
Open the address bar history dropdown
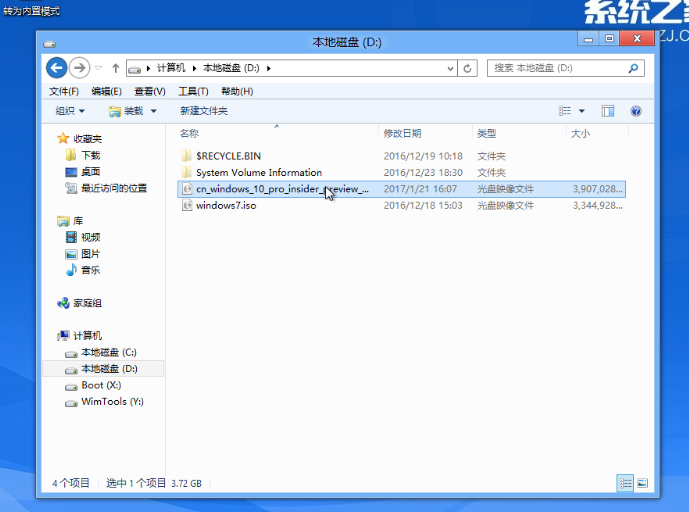pos(448,69)
